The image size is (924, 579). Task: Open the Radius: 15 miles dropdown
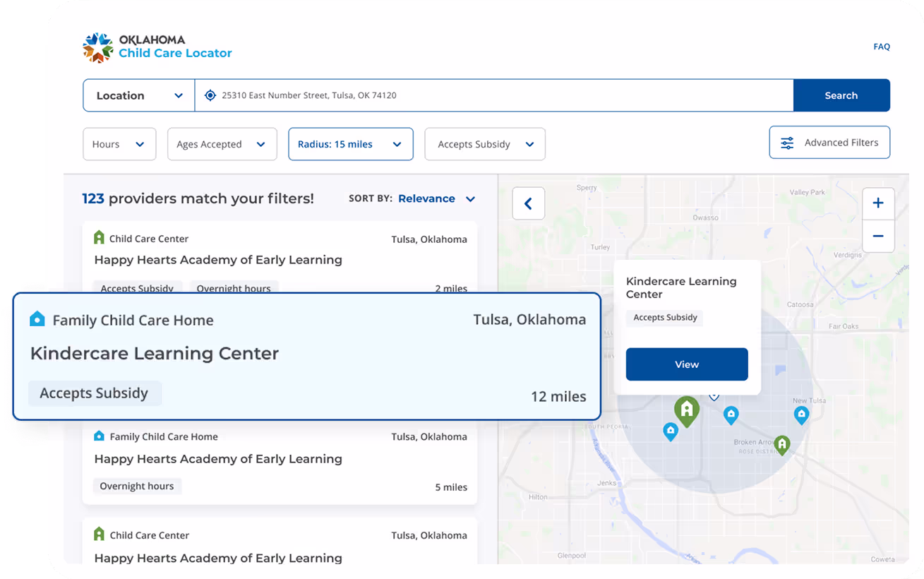[351, 144]
